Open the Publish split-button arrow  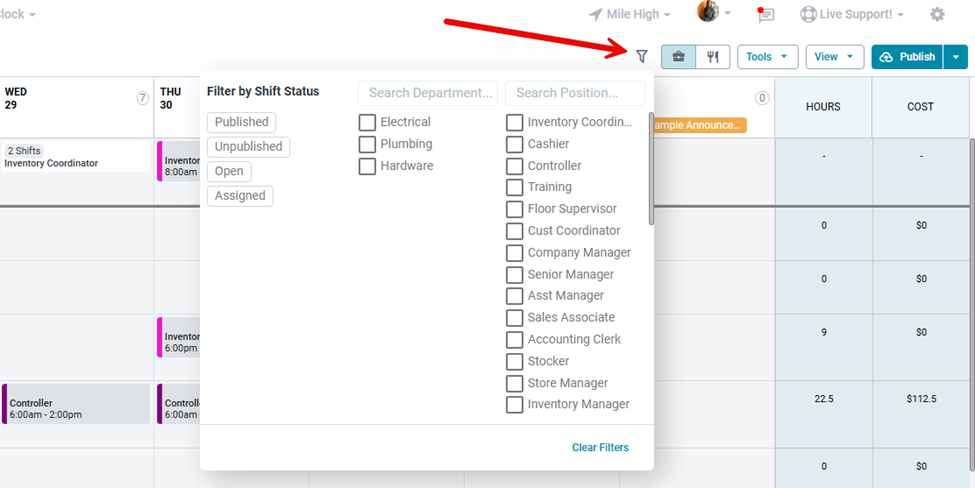point(956,57)
